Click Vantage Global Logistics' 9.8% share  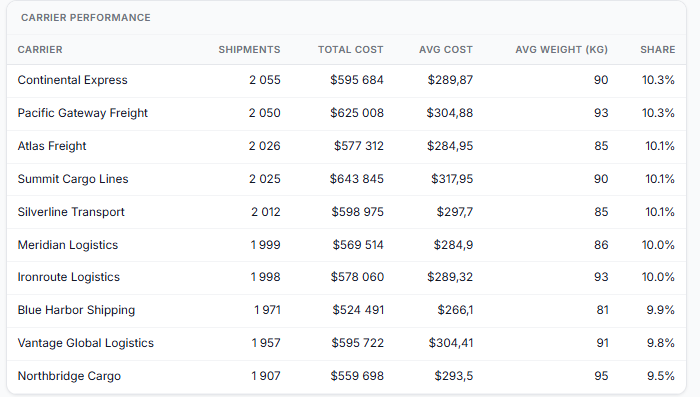[661, 343]
